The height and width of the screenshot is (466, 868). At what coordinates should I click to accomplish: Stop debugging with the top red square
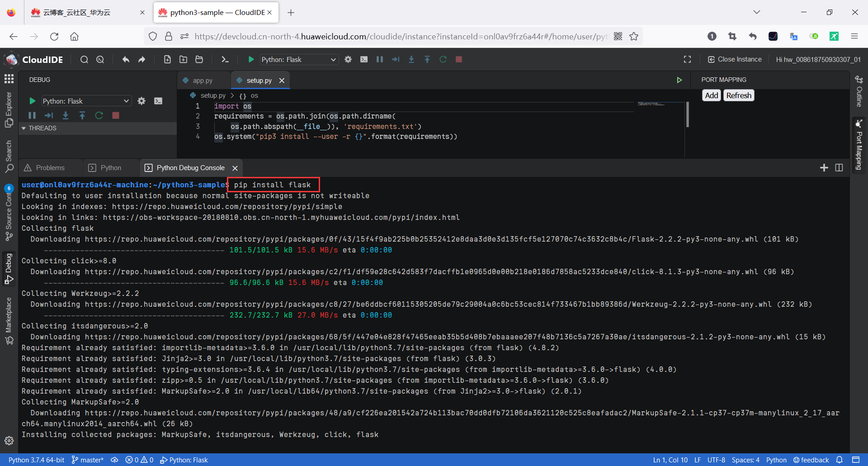click(459, 59)
